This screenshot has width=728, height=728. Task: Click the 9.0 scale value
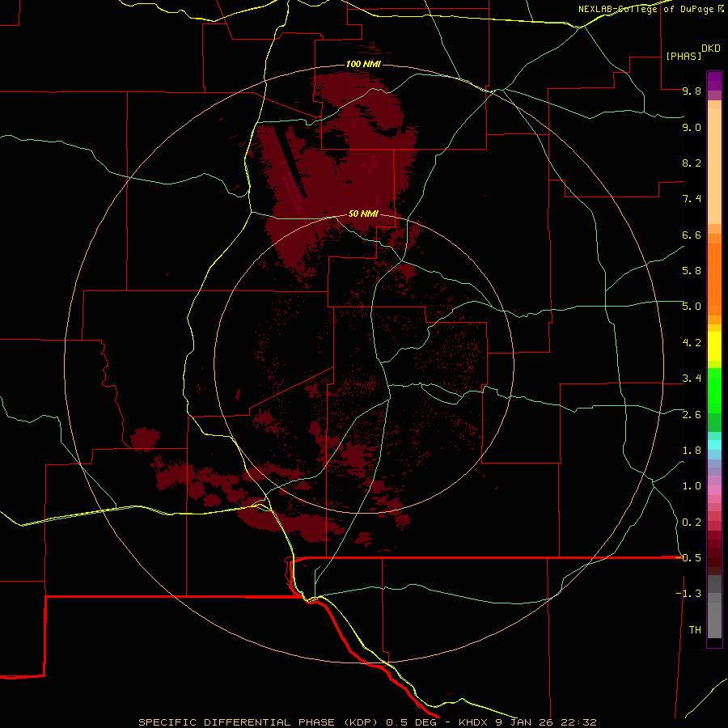pos(692,127)
